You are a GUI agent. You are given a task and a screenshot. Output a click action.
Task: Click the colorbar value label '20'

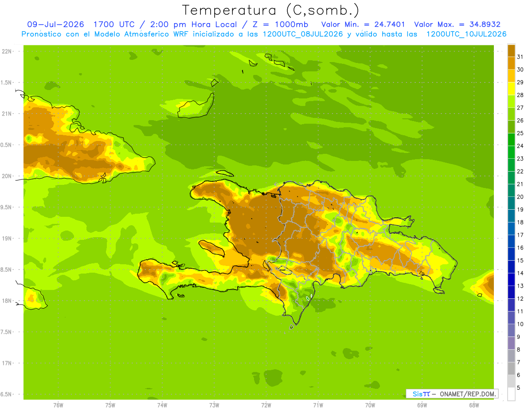tap(520, 197)
